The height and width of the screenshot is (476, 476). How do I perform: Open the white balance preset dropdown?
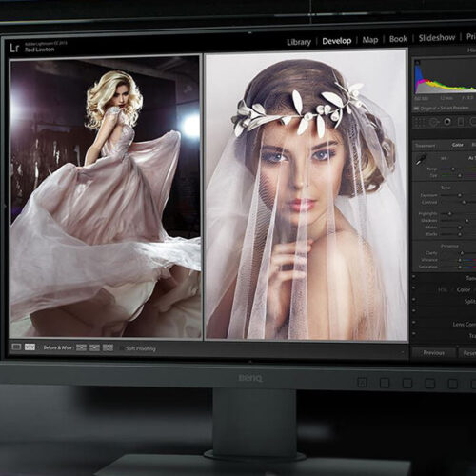click(472, 158)
